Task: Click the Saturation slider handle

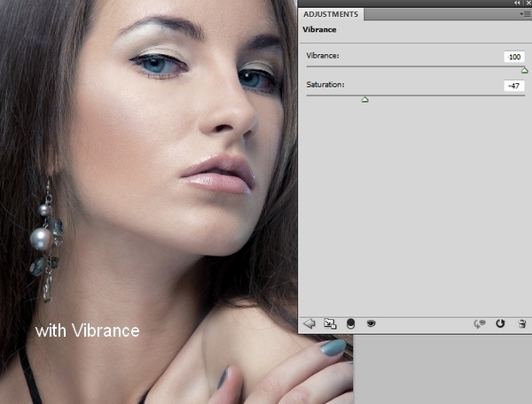Action: (x=364, y=99)
